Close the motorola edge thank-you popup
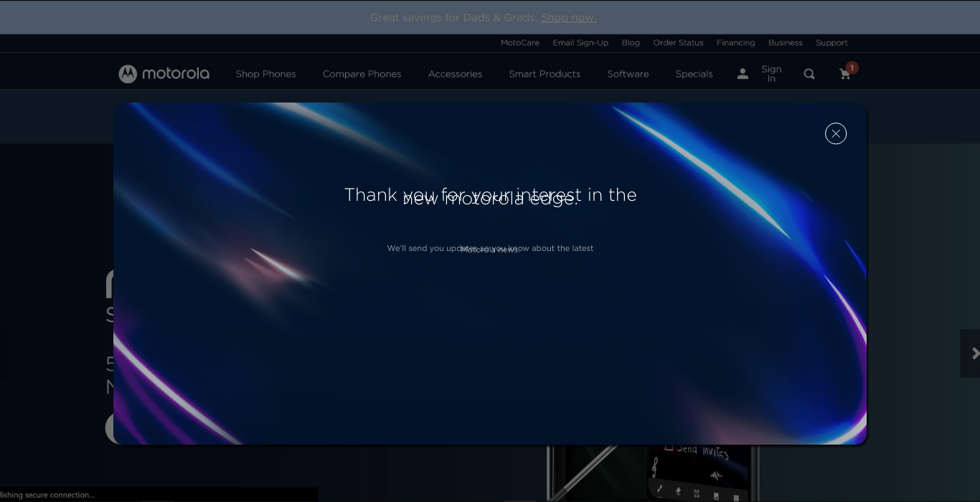 (x=835, y=134)
